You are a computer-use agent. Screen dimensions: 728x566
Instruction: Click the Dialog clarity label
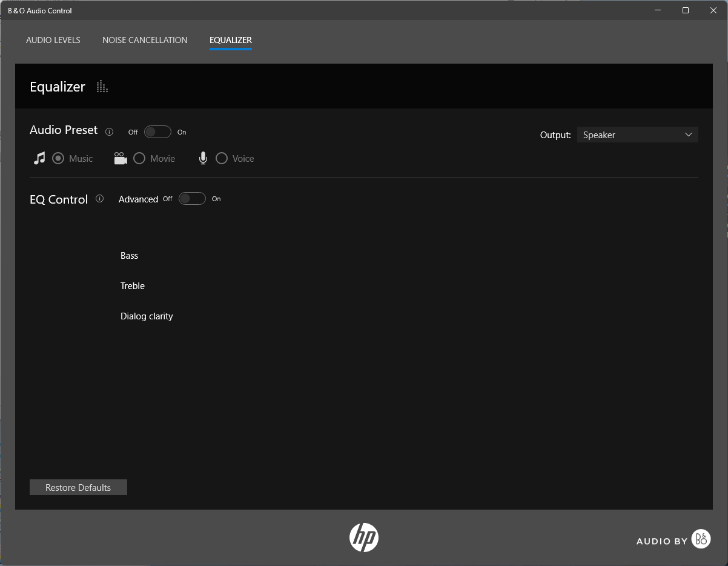coord(147,316)
